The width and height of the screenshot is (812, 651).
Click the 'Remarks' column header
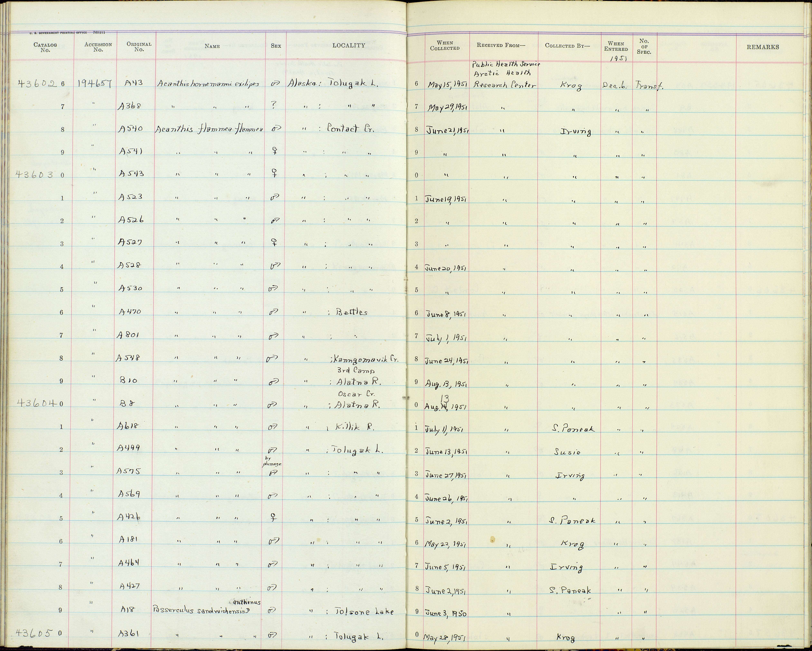click(x=763, y=47)
